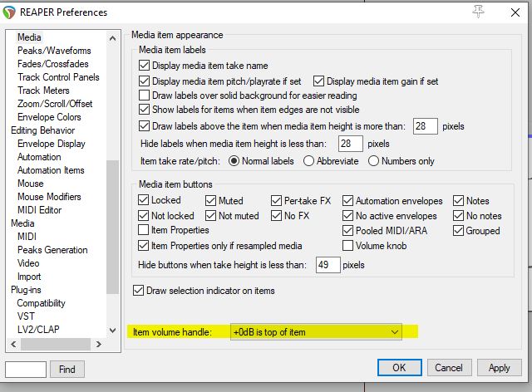Screen dimensions: 532x392
Task: Open MIDI Editor preferences page
Action: click(39, 210)
